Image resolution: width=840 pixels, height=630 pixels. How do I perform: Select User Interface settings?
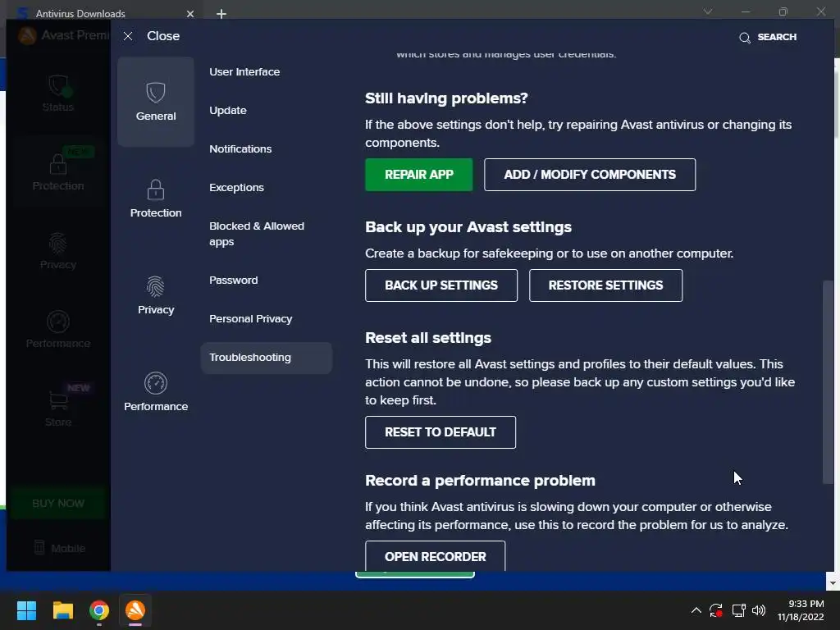pyautogui.click(x=244, y=72)
